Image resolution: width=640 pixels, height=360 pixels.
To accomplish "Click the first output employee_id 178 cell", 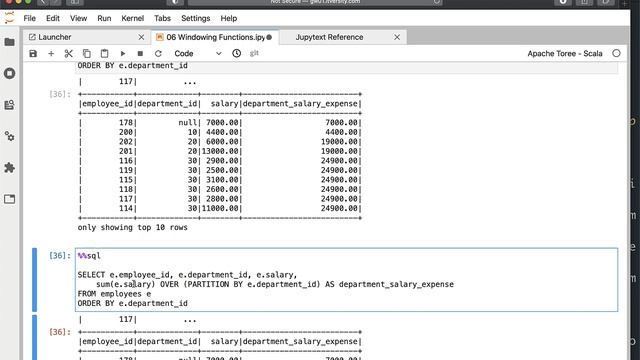I will [126, 122].
